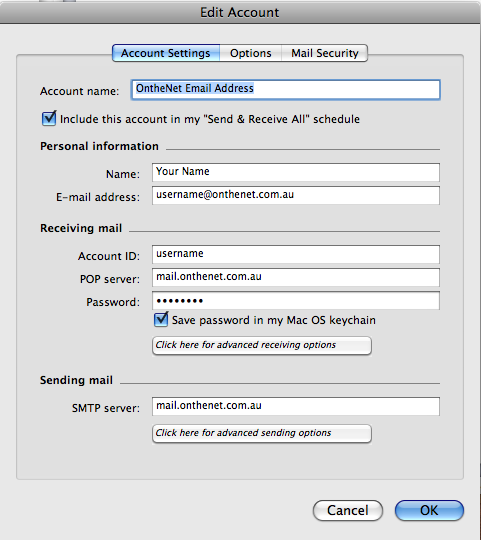Screen dimensions: 481x540
Task: Select the E-mail address input field
Action: pos(296,195)
